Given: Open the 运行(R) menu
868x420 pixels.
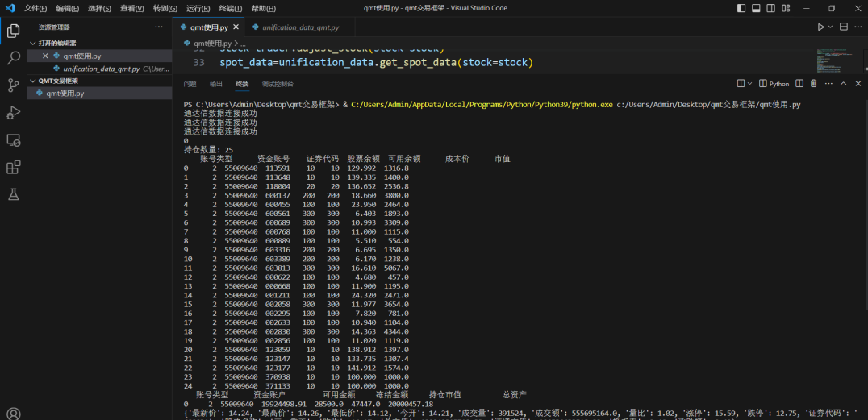Looking at the screenshot, I should (x=198, y=8).
